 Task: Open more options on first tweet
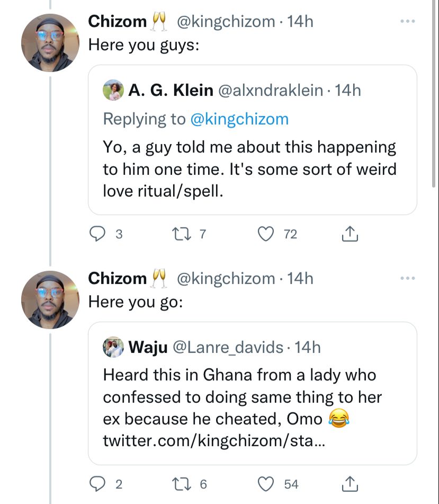(407, 22)
